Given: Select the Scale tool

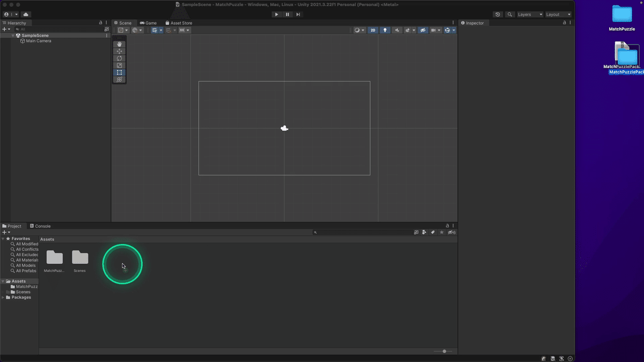Looking at the screenshot, I should click(120, 65).
